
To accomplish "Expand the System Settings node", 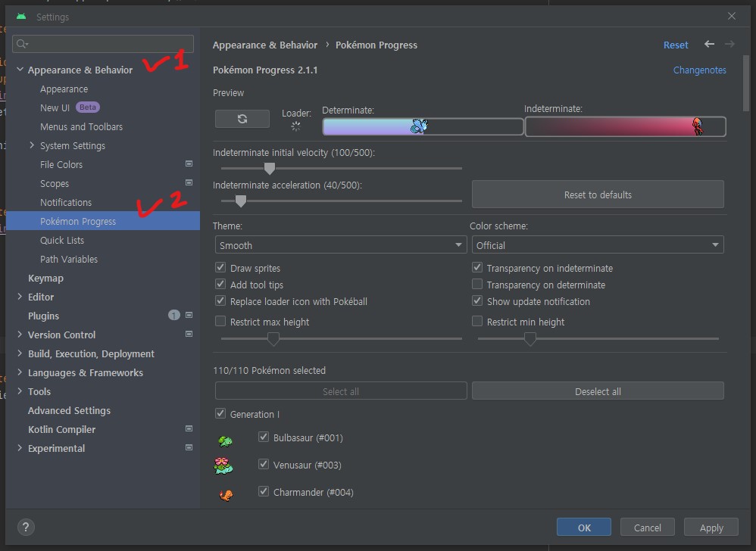I will (x=32, y=145).
